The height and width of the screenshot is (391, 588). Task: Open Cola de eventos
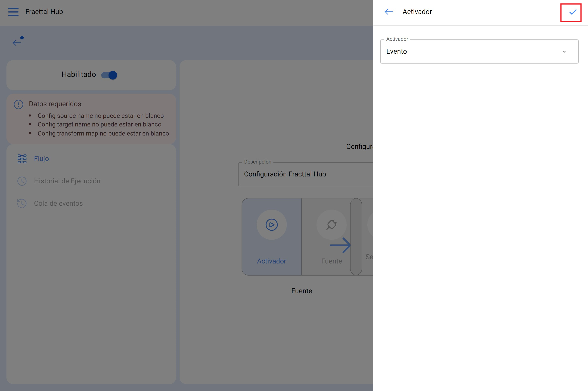pos(91,204)
